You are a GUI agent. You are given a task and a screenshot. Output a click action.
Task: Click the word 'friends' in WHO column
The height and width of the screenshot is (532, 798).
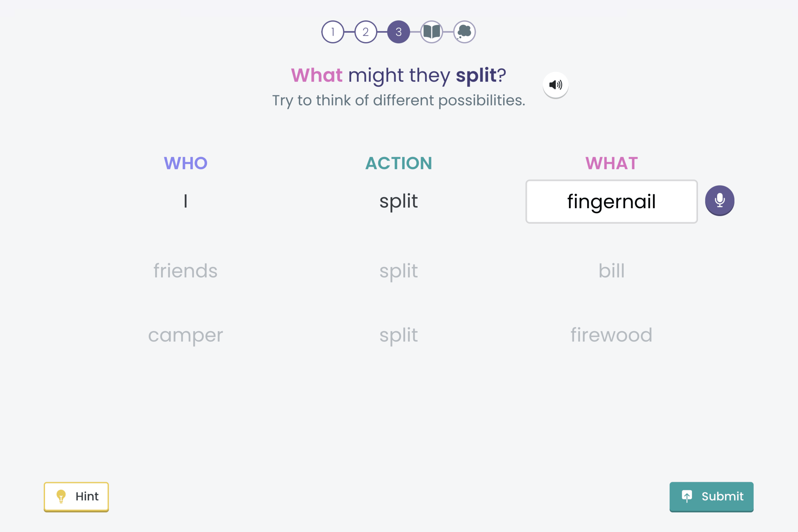[x=186, y=271]
